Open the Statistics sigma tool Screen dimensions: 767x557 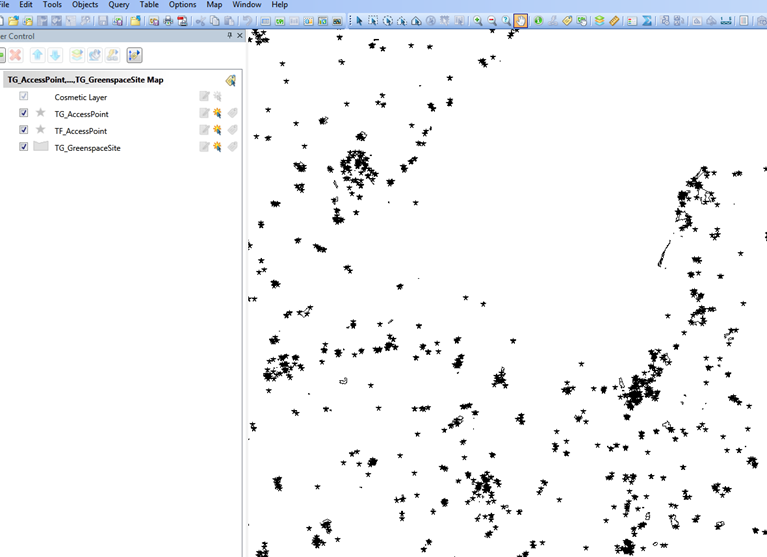646,21
